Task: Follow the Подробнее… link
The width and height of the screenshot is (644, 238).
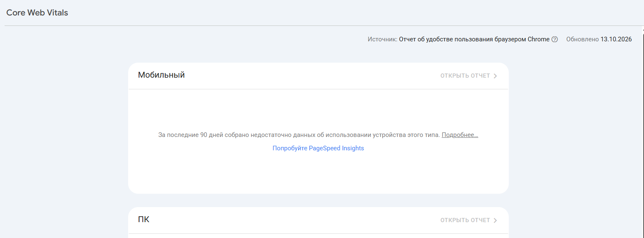Action: pyautogui.click(x=460, y=135)
